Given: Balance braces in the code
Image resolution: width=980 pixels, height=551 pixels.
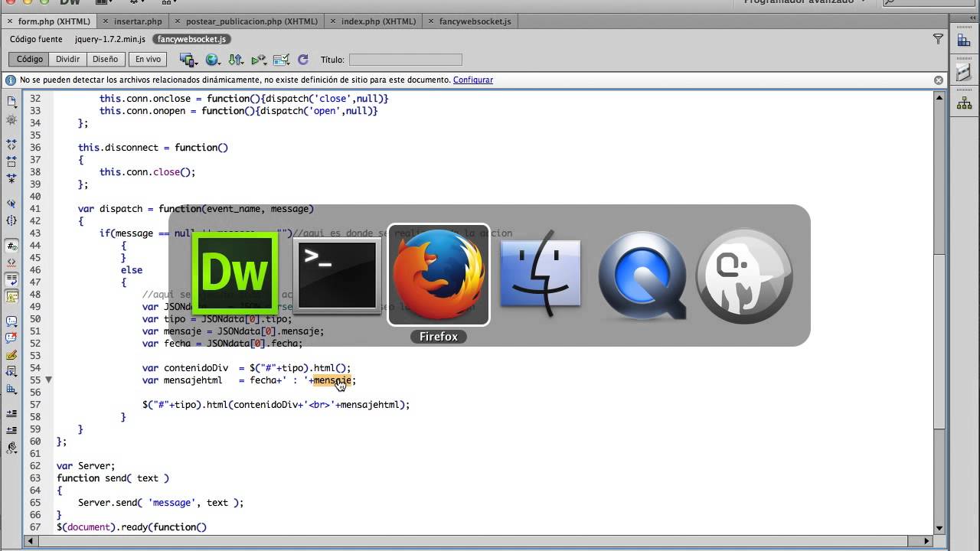Looking at the screenshot, I should [x=11, y=220].
